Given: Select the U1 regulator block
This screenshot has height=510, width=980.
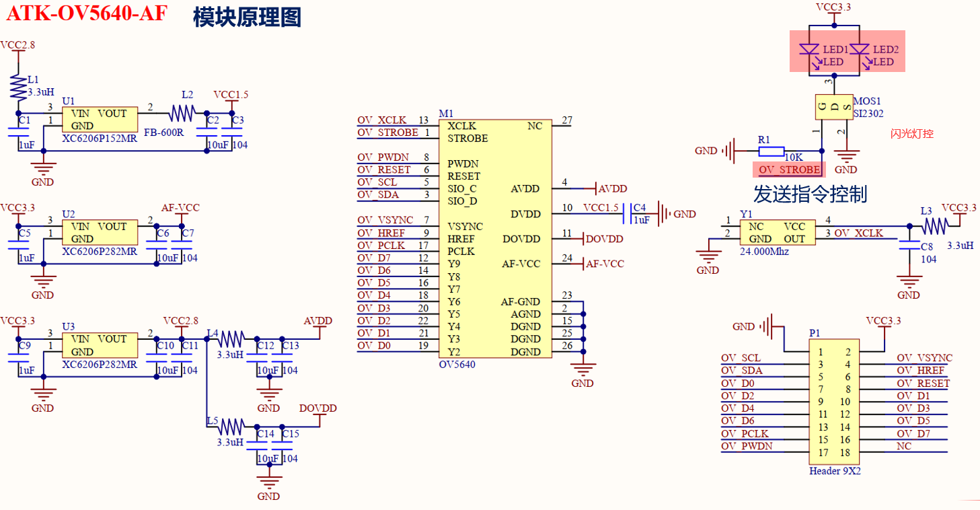Looking at the screenshot, I should (100, 119).
